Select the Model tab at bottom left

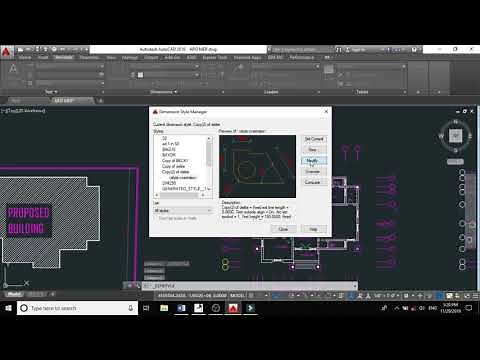[x=14, y=294]
